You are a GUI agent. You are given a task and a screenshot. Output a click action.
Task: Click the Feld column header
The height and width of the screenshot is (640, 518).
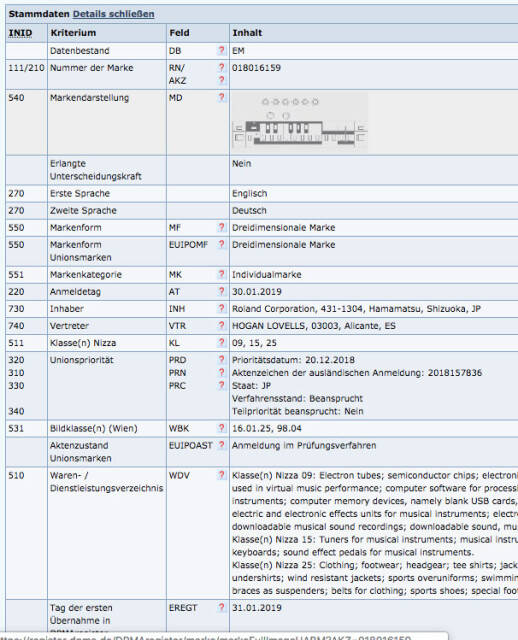tap(179, 33)
